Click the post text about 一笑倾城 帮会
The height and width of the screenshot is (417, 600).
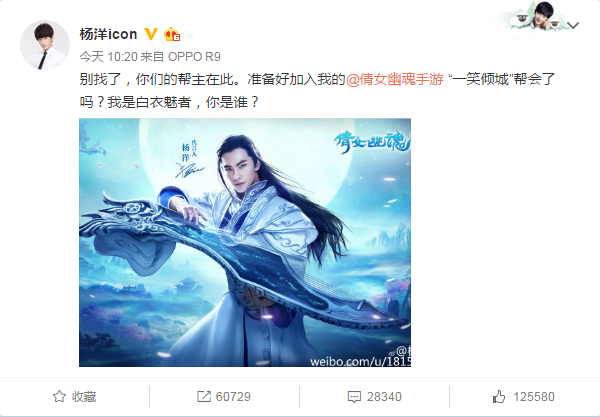(317, 90)
